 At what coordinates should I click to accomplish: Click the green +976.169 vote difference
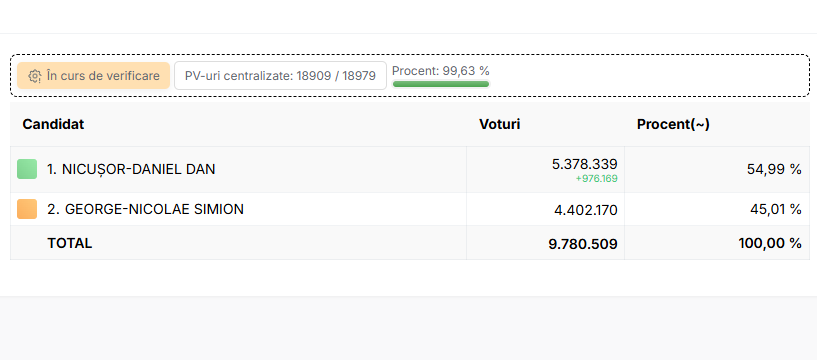(597, 179)
